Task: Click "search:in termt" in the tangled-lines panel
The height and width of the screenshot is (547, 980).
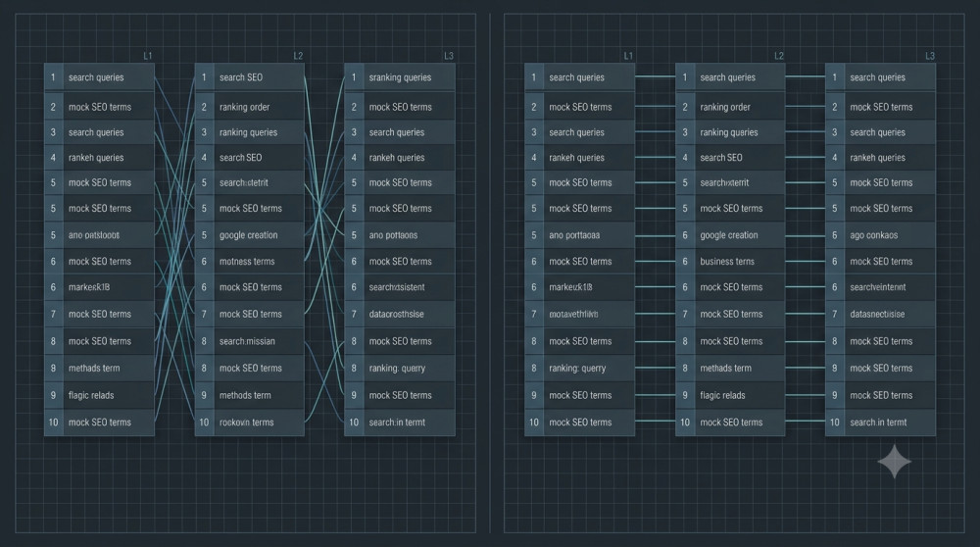Action: [400, 422]
